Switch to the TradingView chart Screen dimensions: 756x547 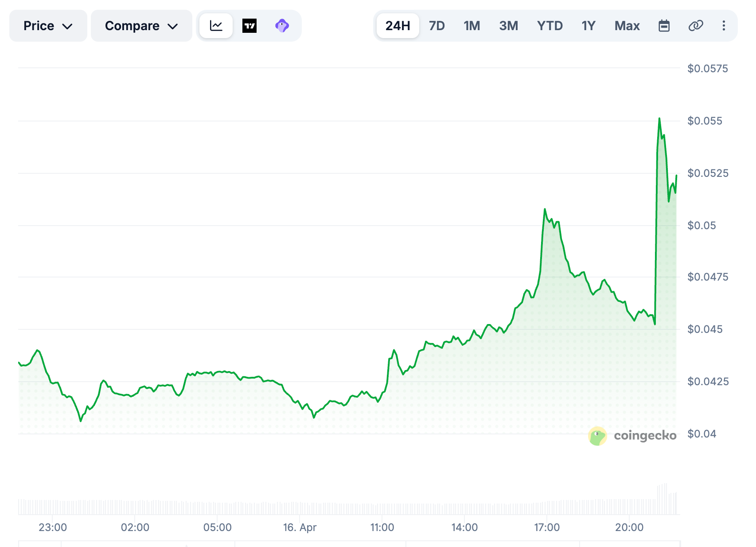pyautogui.click(x=249, y=26)
